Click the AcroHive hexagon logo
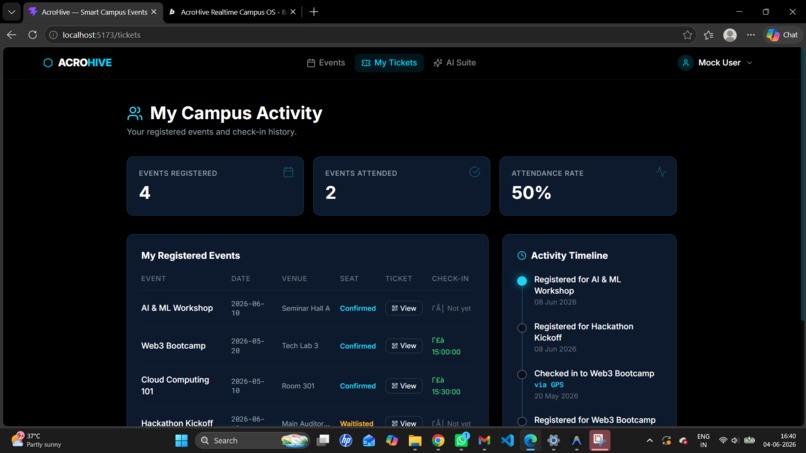The height and width of the screenshot is (453, 806). [x=48, y=63]
